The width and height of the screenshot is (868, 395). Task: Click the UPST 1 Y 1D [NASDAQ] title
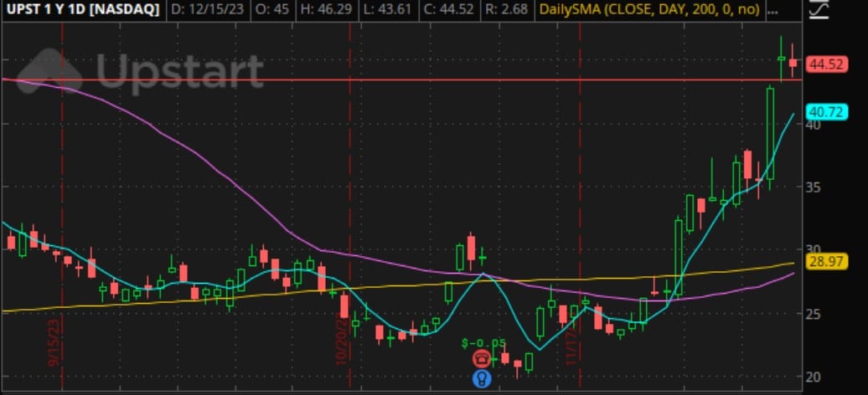click(81, 9)
